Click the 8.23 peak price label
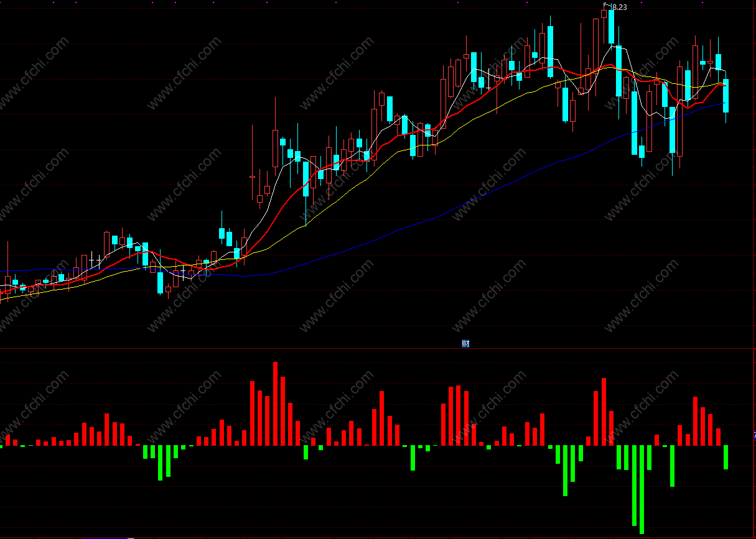Screen dimensions: 756x539 click(618, 7)
